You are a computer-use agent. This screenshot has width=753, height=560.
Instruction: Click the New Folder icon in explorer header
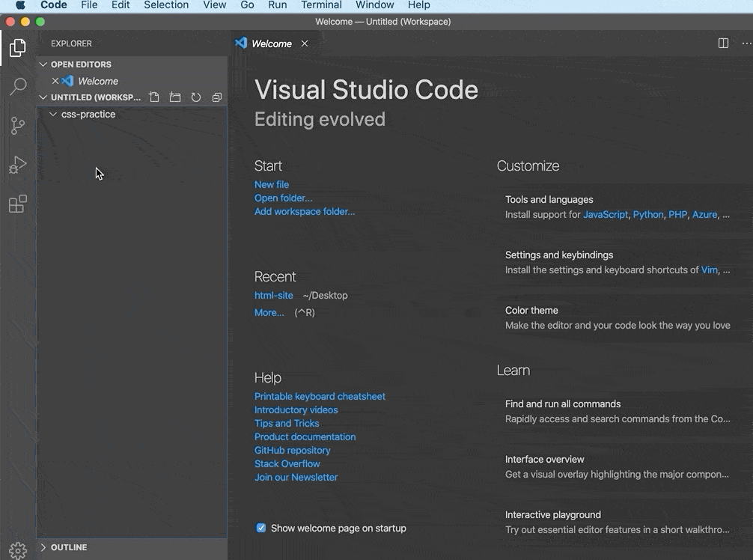click(175, 97)
